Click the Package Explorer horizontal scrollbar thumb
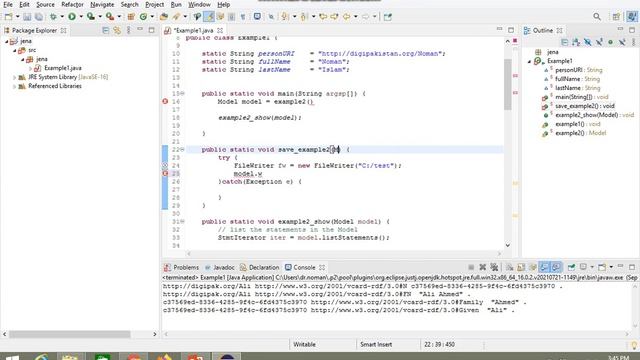 [69, 334]
